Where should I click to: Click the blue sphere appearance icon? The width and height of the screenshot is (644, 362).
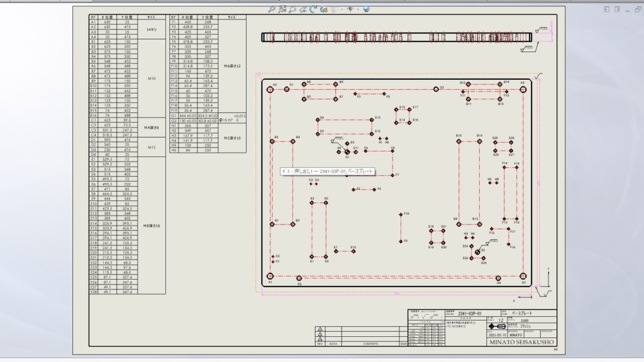(366, 10)
